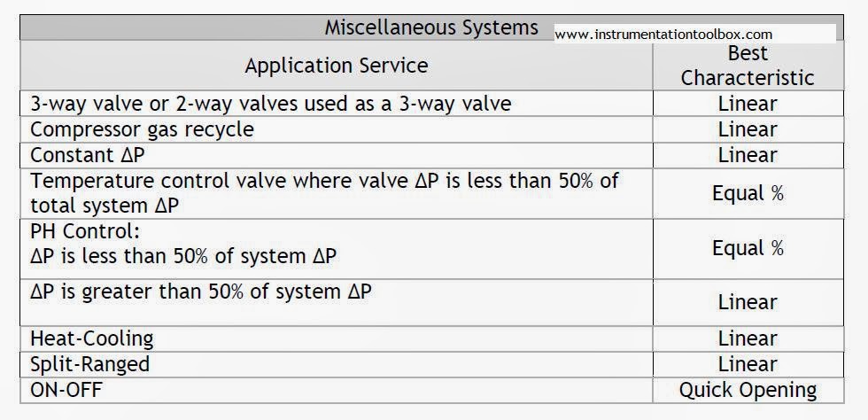The width and height of the screenshot is (868, 420).
Task: Click Linear beside Split-Ranged
Action: pyautogui.click(x=748, y=364)
